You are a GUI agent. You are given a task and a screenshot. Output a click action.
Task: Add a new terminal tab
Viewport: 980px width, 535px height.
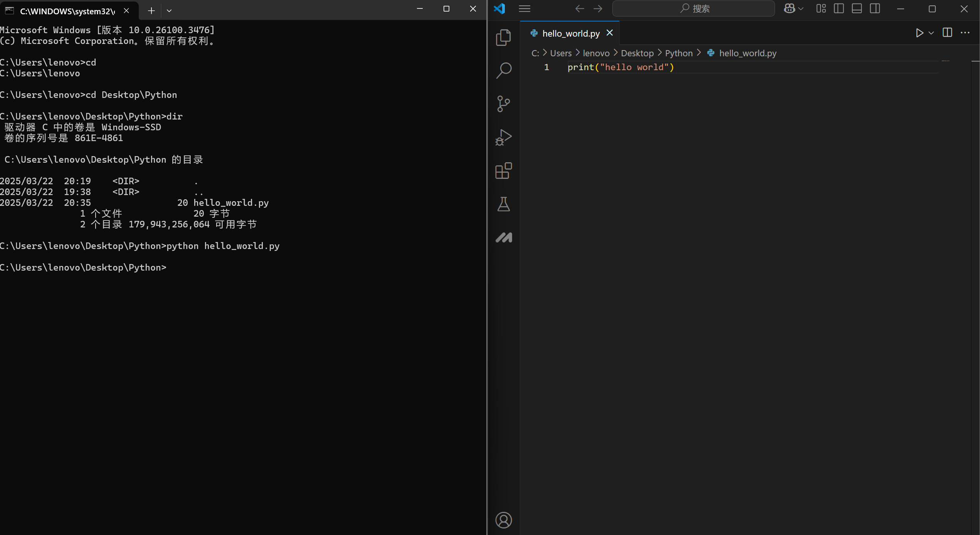pyautogui.click(x=151, y=11)
